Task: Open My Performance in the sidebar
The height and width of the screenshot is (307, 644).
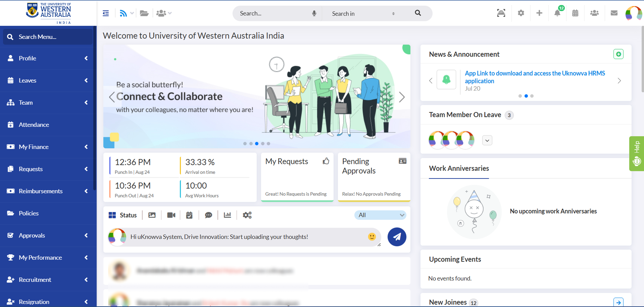Action: 48,258
